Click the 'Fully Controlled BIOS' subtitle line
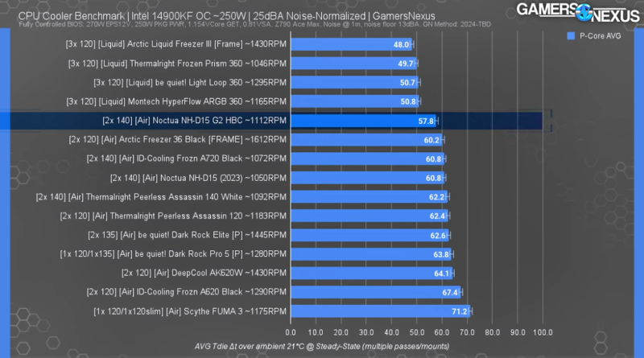The height and width of the screenshot is (358, 644). click(254, 24)
